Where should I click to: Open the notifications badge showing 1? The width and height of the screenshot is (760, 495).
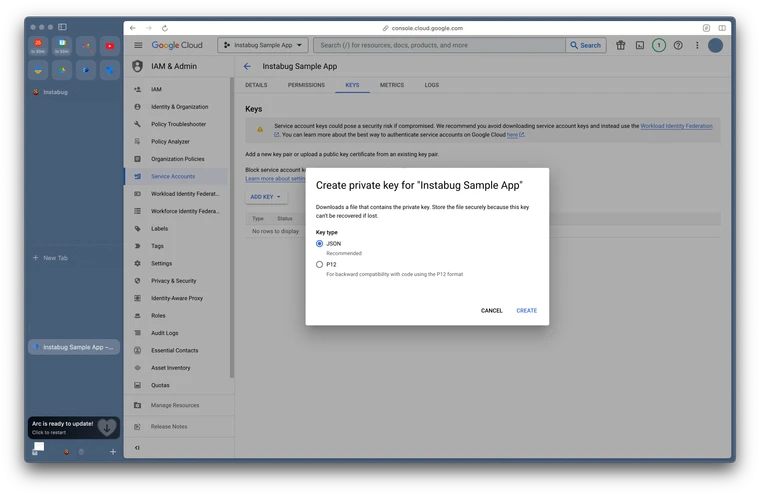tap(659, 45)
